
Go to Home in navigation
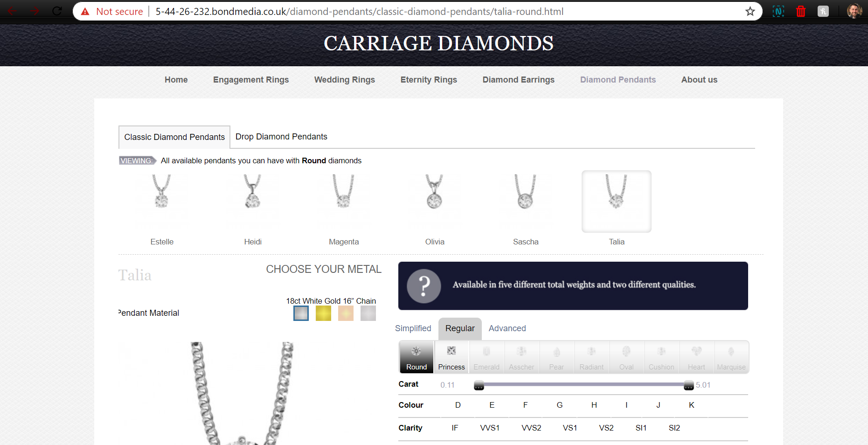(176, 80)
